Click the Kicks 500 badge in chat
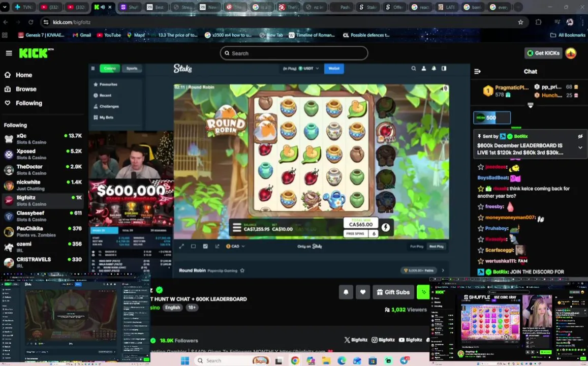Image resolution: width=588 pixels, height=366 pixels. 491,118
